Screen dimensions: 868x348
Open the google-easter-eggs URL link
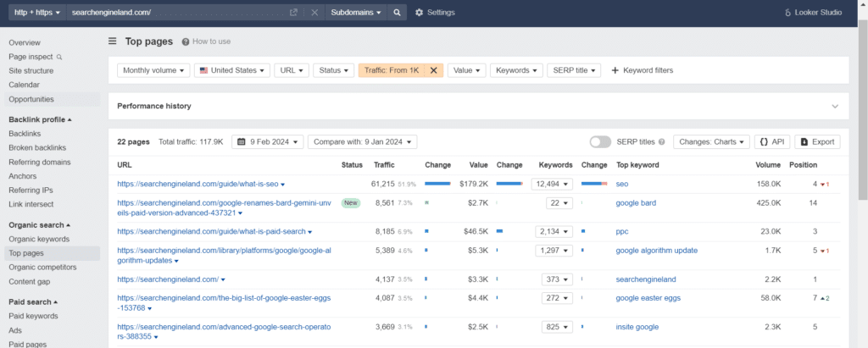coord(224,302)
